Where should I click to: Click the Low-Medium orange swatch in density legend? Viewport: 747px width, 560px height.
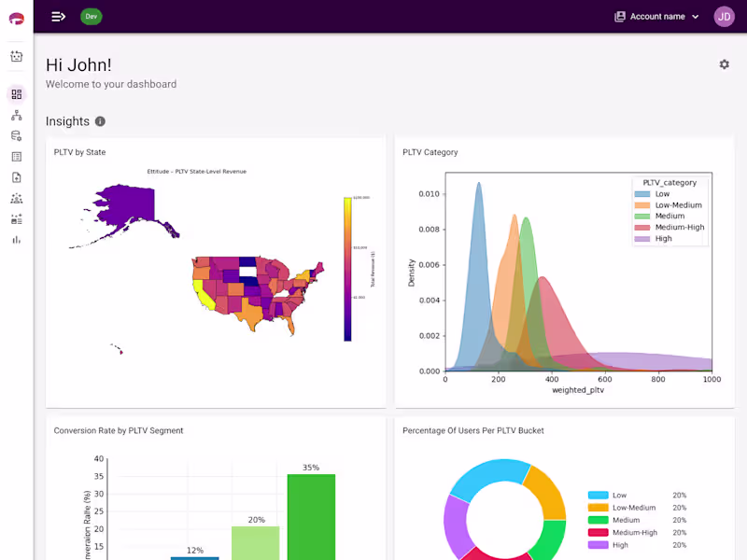642,205
